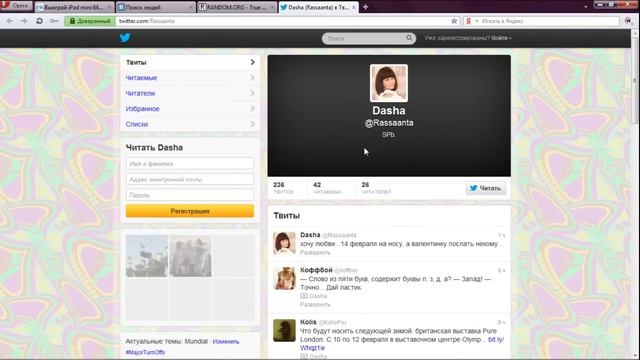Image resolution: width=640 pixels, height=360 pixels.
Task: Open the Твиты section in sidebar
Action: pos(190,62)
